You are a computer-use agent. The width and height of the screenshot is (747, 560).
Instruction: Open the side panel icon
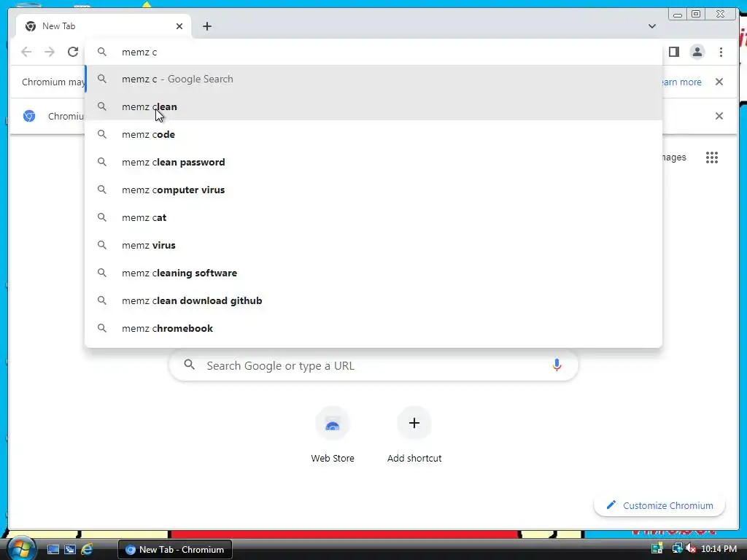click(673, 52)
